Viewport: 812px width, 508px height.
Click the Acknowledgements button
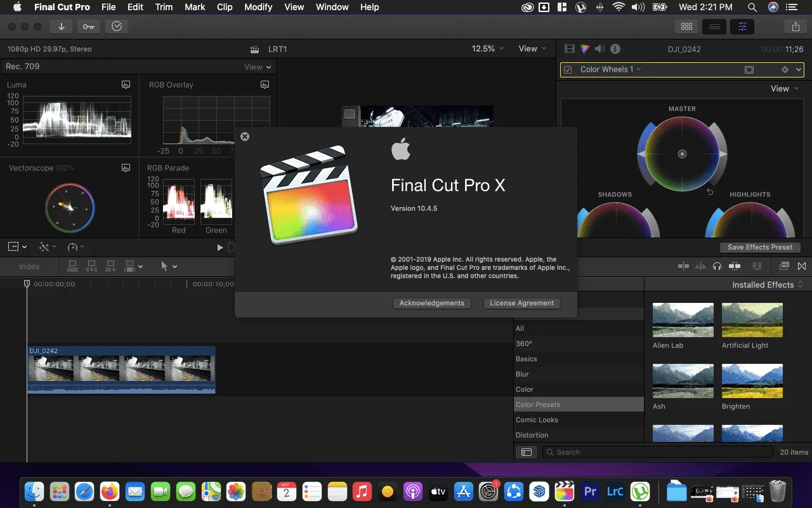pyautogui.click(x=432, y=304)
